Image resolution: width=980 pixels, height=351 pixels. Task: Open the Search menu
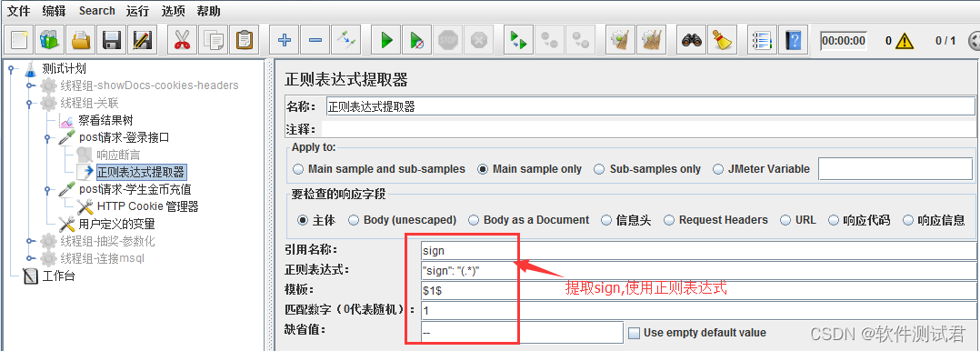tap(97, 11)
